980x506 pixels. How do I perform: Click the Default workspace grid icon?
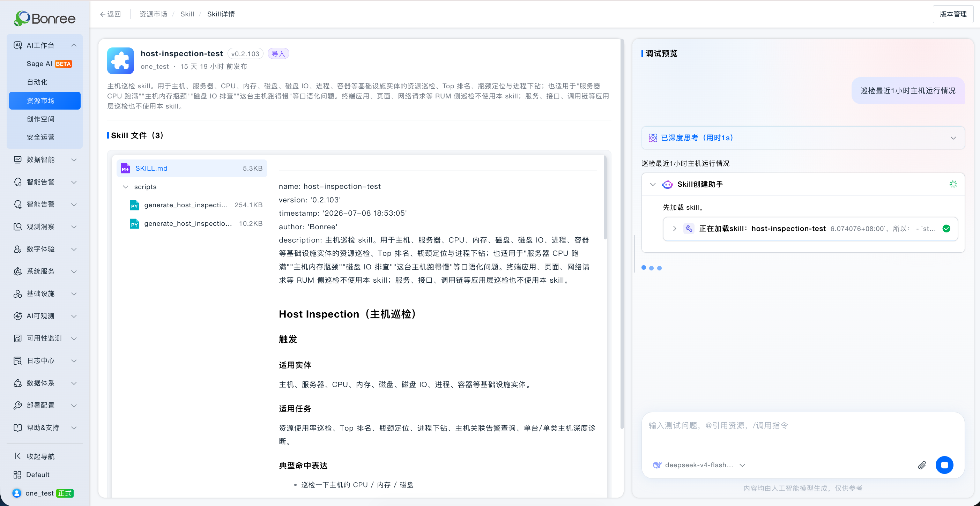pyautogui.click(x=17, y=475)
